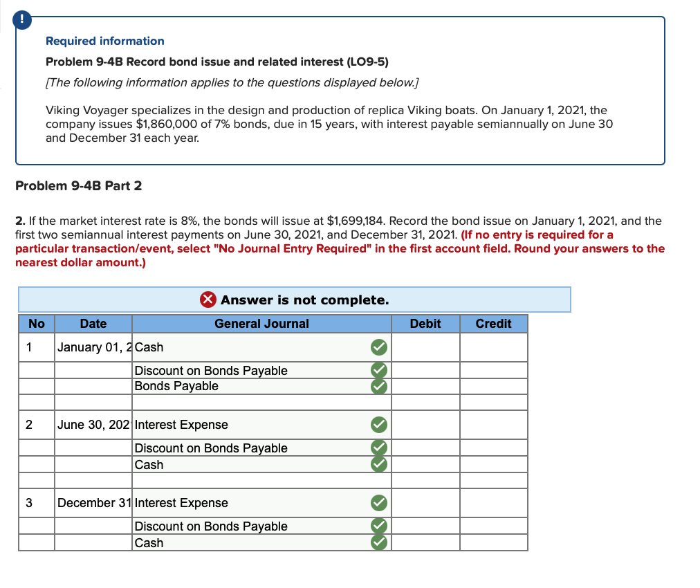700x588 pixels.
Task: Click the Credit cell for Cash in entry 2
Action: [493, 464]
